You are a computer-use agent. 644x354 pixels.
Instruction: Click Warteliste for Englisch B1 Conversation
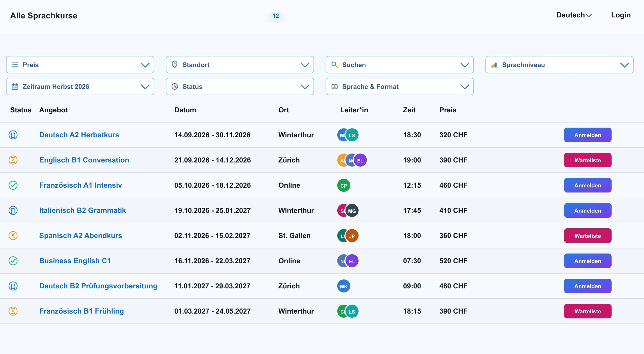pyautogui.click(x=588, y=160)
